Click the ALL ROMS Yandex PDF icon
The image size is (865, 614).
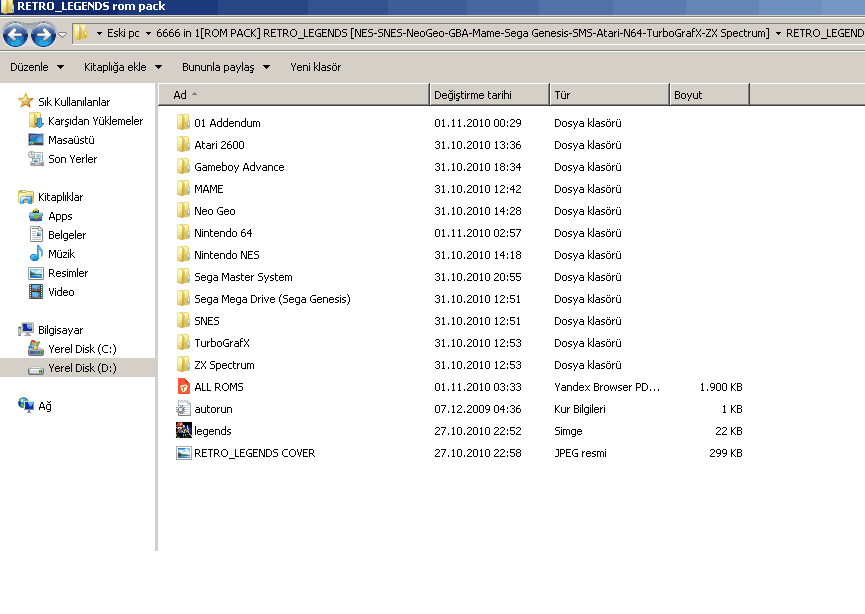pos(183,387)
